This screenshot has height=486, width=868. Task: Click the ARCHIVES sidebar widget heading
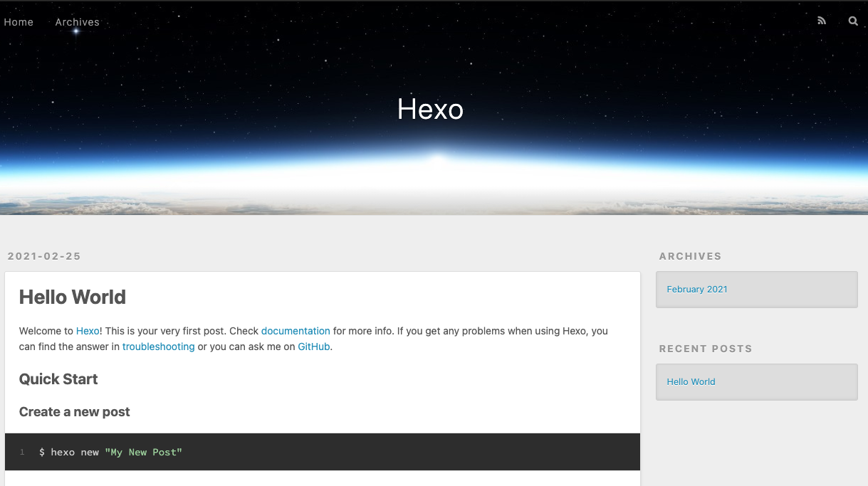coord(690,256)
